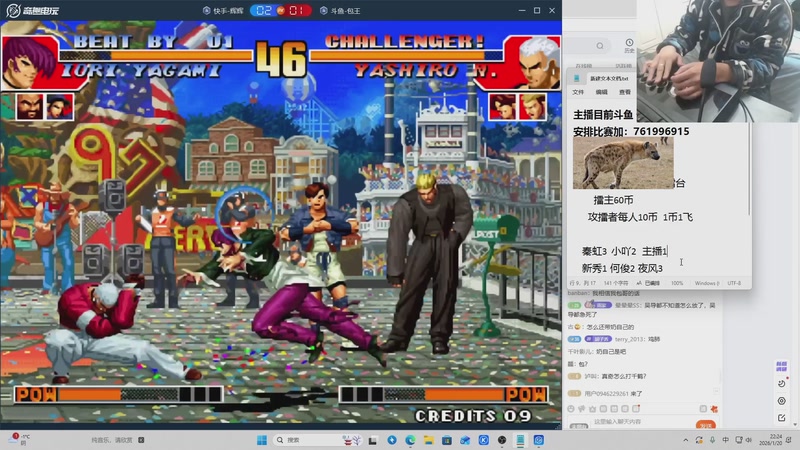Click the megaphone icon in chat toolbar
This screenshot has width=800, height=450.
582,409
